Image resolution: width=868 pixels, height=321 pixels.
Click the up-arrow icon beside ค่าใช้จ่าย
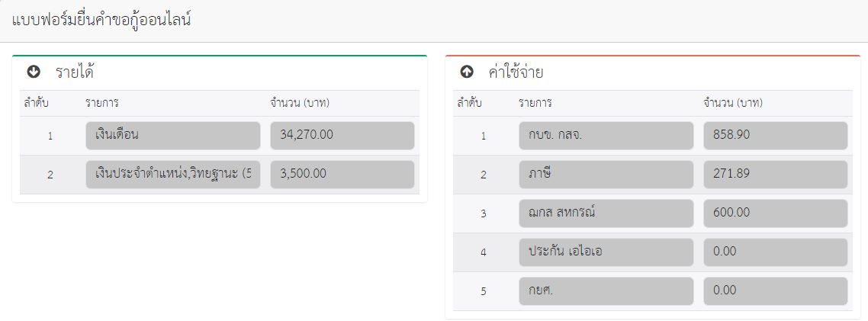click(x=467, y=72)
